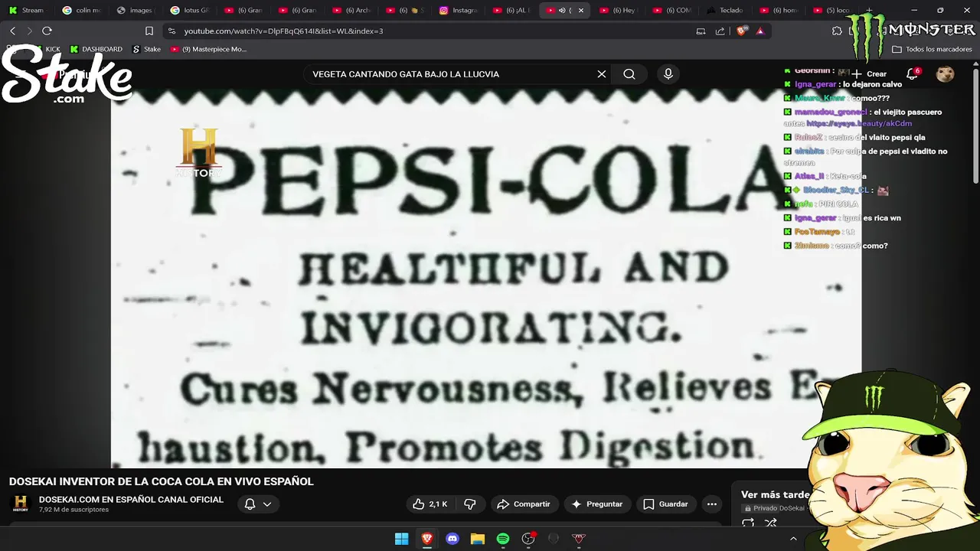This screenshot has height=551, width=980.
Task: Toggle playlist loop icon
Action: coord(748,523)
